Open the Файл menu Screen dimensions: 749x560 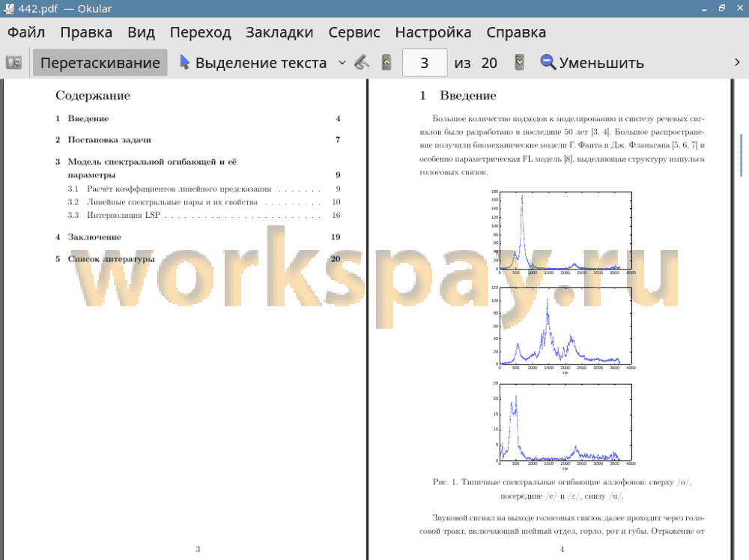(x=26, y=32)
